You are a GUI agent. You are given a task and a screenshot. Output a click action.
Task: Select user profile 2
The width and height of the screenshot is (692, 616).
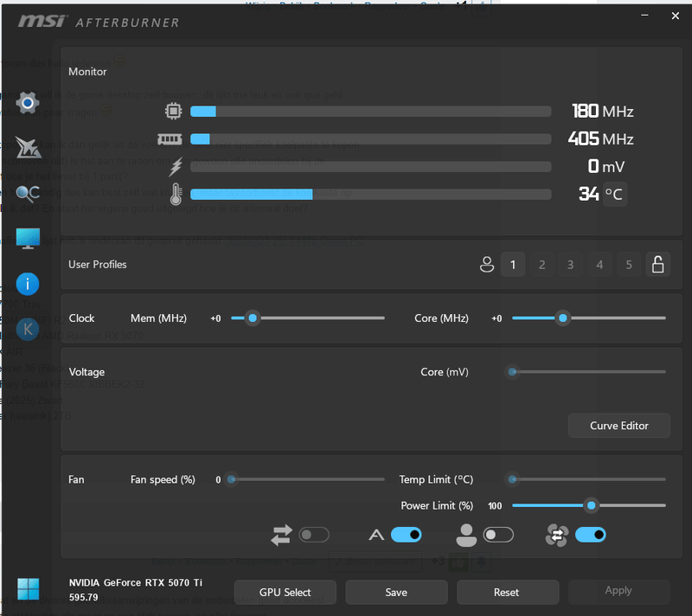point(542,265)
